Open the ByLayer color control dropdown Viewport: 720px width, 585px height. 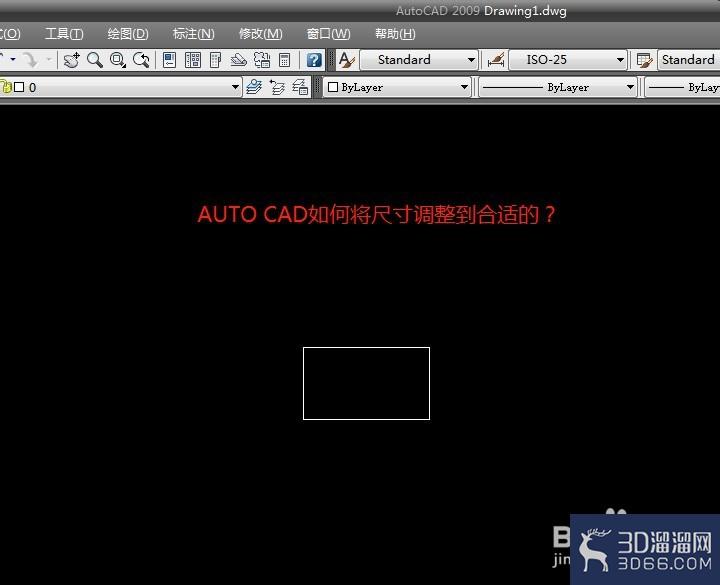(x=397, y=87)
